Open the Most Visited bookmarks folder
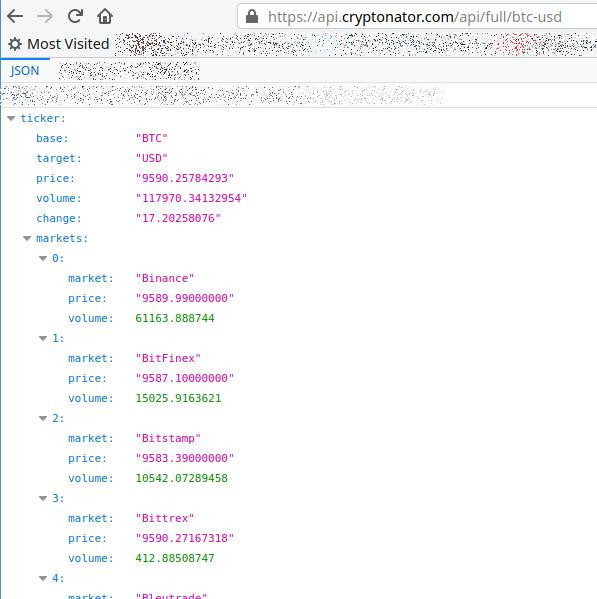Viewport: 597px width, 599px height. click(59, 44)
